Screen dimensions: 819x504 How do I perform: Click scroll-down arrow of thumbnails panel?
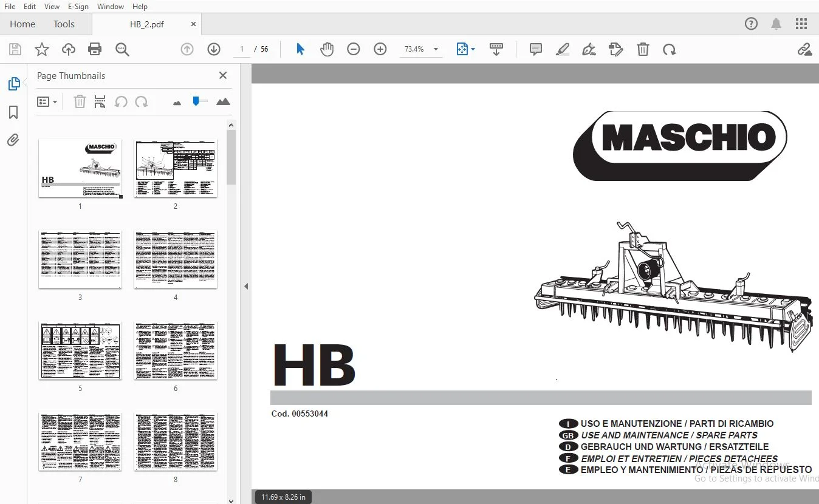pyautogui.click(x=231, y=500)
